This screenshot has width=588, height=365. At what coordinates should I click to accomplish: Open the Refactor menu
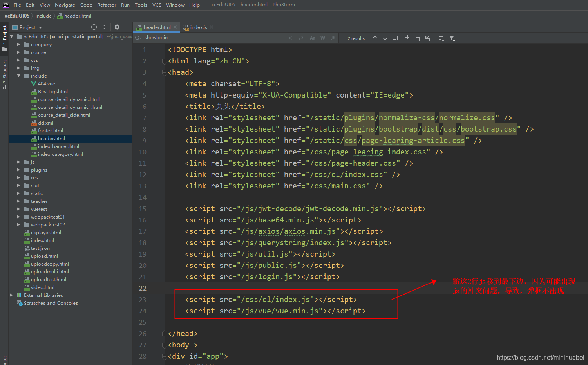click(107, 5)
